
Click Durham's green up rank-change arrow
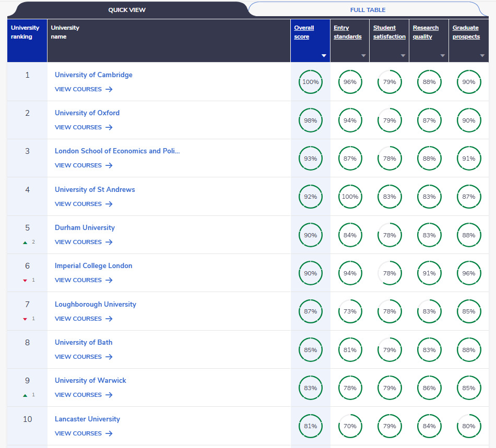point(25,242)
